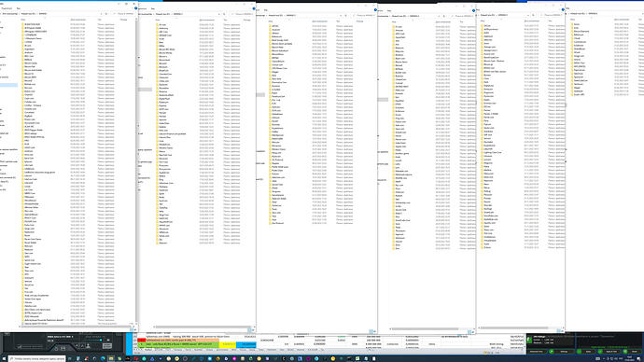Switch second Explorer window to details view

(x=249, y=330)
